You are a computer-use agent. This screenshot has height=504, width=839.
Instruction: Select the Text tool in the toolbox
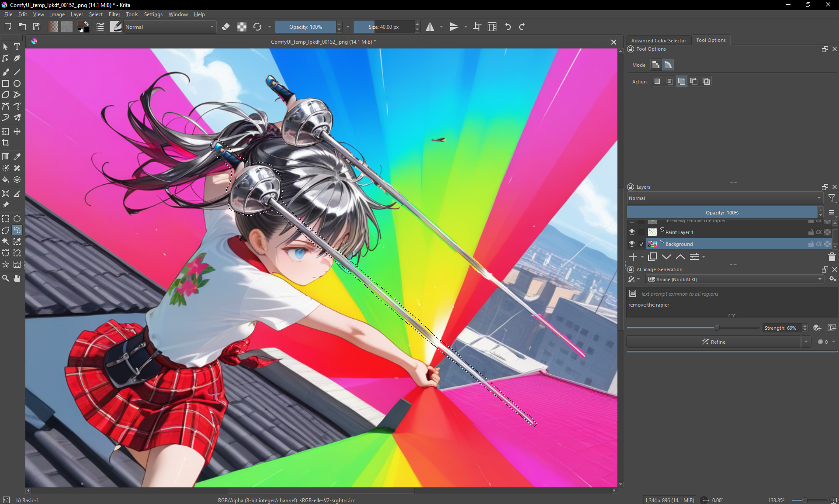pyautogui.click(x=17, y=47)
